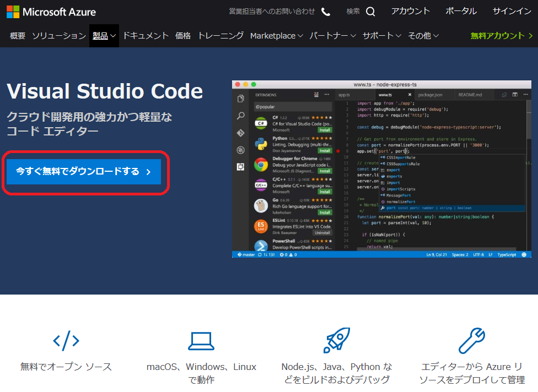Click the サインイン link

click(512, 12)
